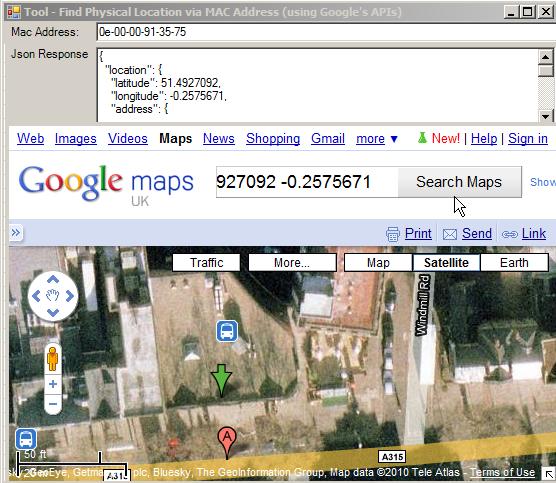Screen dimensions: 556x483
Task: Open the Help link
Action: tap(484, 138)
